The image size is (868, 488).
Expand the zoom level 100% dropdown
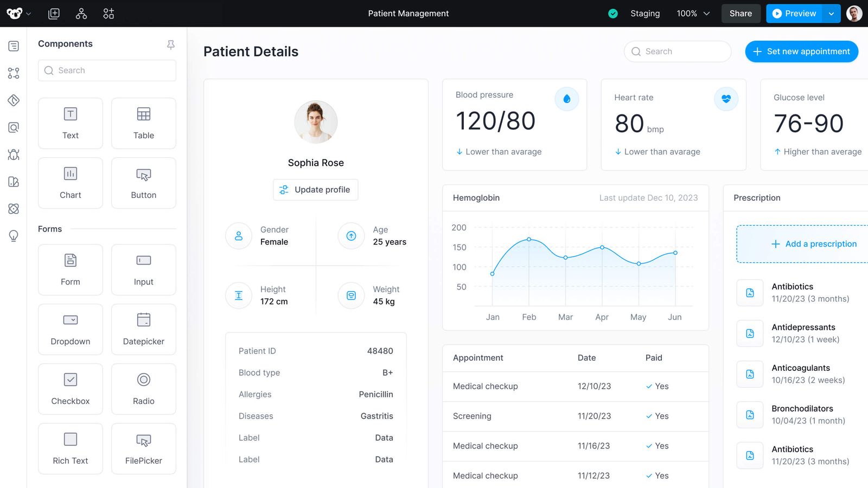pyautogui.click(x=693, y=13)
